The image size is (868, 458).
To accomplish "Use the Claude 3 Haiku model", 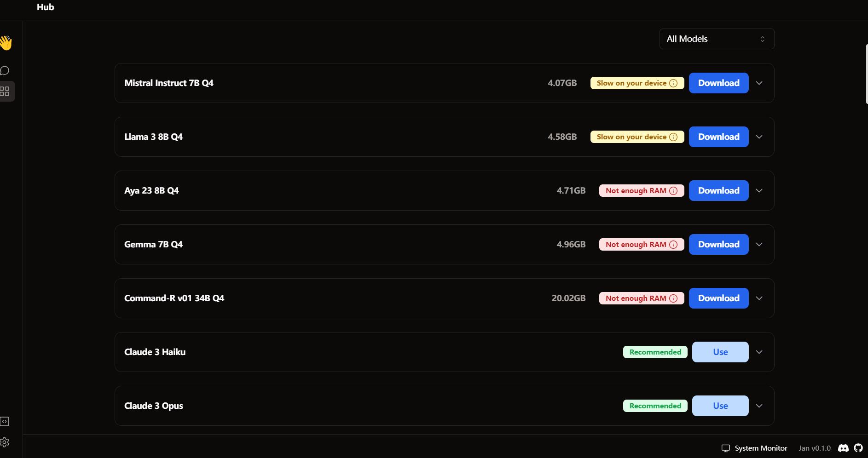I will point(720,352).
